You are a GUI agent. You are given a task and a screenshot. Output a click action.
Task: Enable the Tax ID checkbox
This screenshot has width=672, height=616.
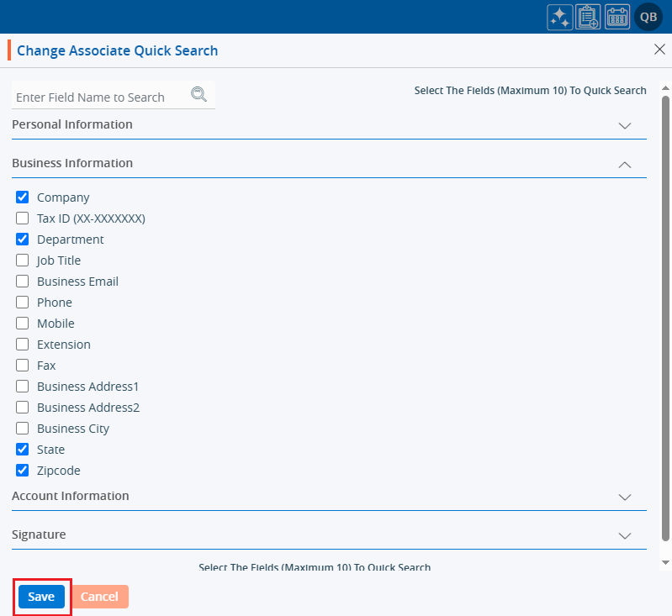23,218
